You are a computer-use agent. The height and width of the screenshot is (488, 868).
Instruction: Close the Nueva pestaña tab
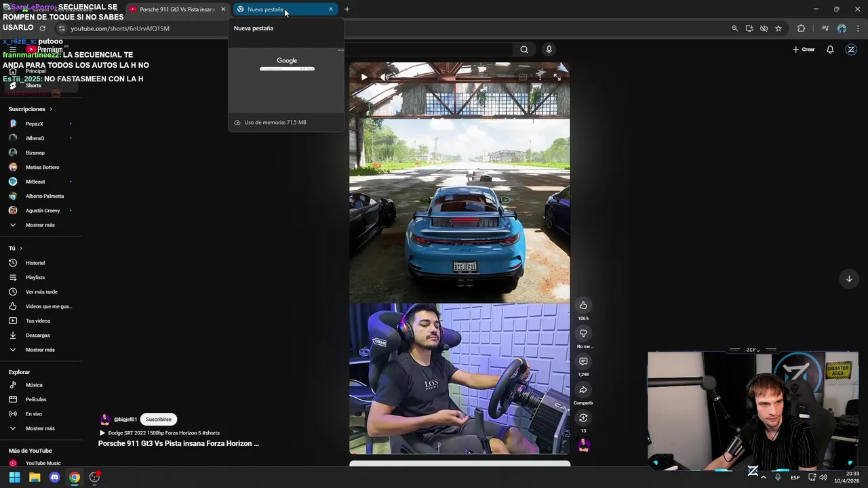click(x=331, y=9)
